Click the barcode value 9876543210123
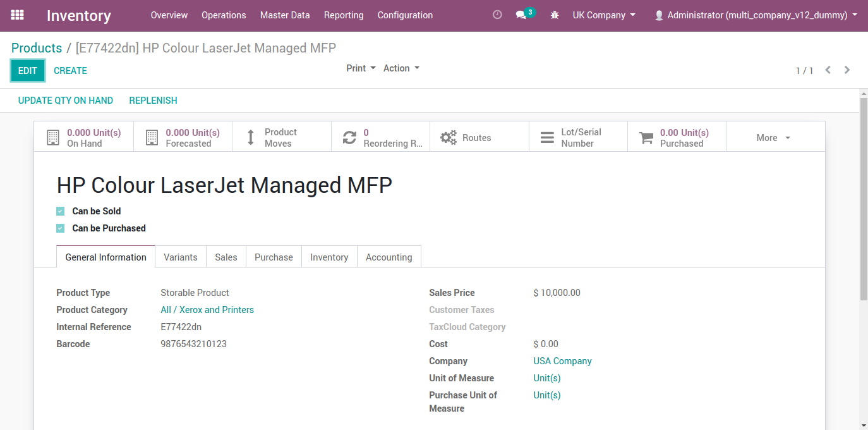The image size is (868, 430). click(193, 344)
